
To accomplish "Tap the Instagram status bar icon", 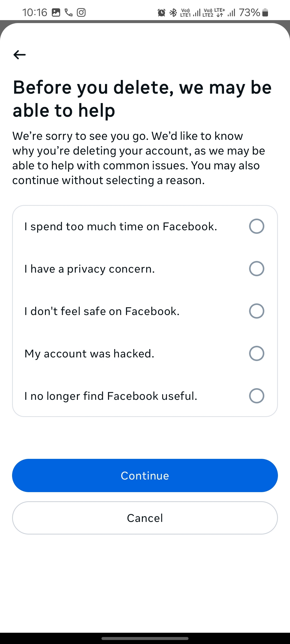I will 81,12.
